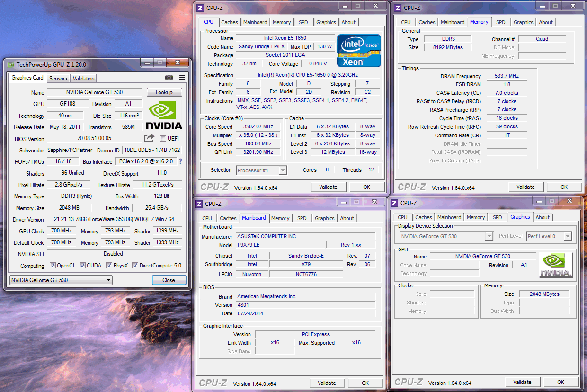The height and width of the screenshot is (392, 587).
Task: Click the Z title icon of the CPU-Z processor window
Action: tap(200, 8)
